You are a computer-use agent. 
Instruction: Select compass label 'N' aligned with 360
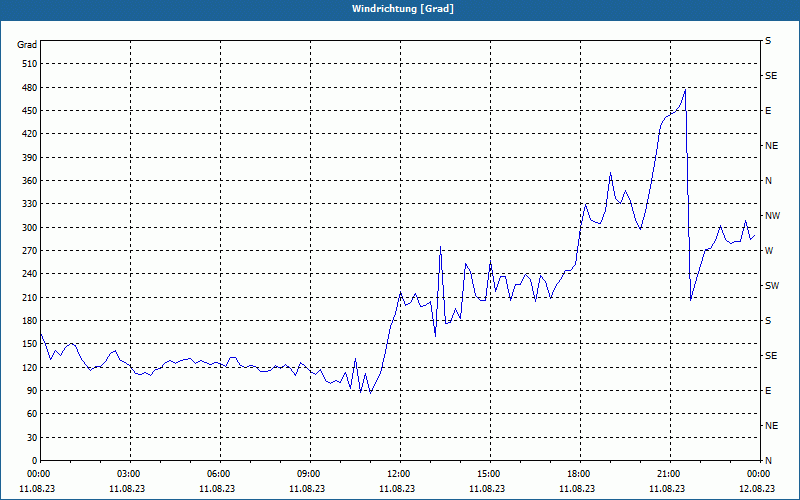click(768, 181)
